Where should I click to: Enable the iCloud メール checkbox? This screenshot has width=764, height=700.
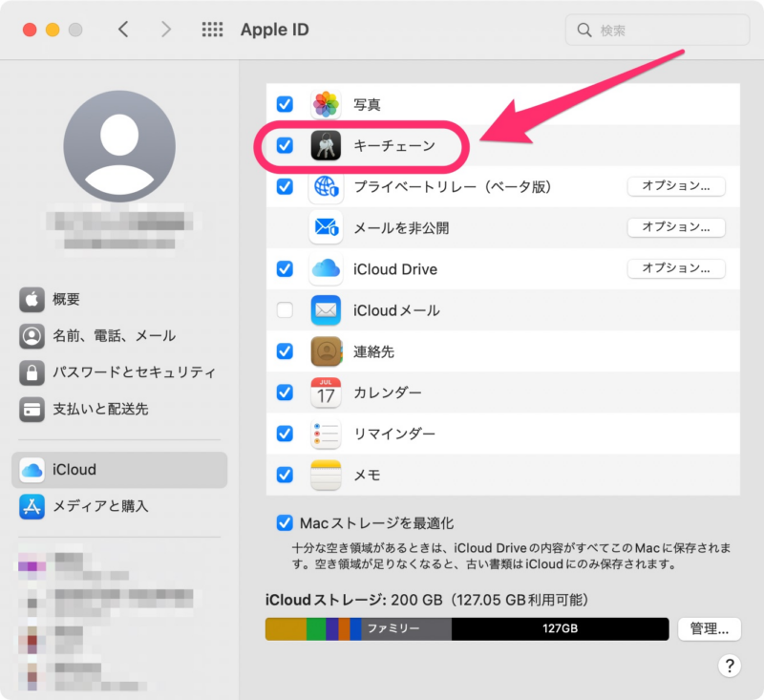tap(285, 309)
